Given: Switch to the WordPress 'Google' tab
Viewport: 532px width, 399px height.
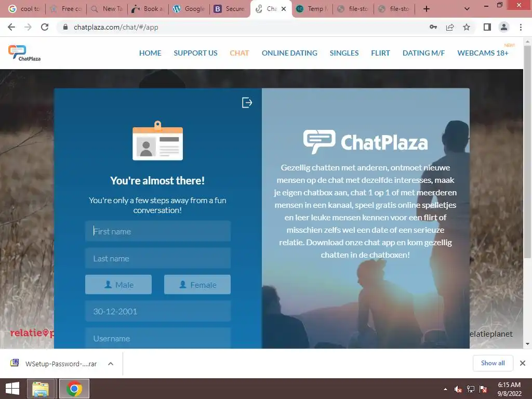Looking at the screenshot, I should (189, 9).
